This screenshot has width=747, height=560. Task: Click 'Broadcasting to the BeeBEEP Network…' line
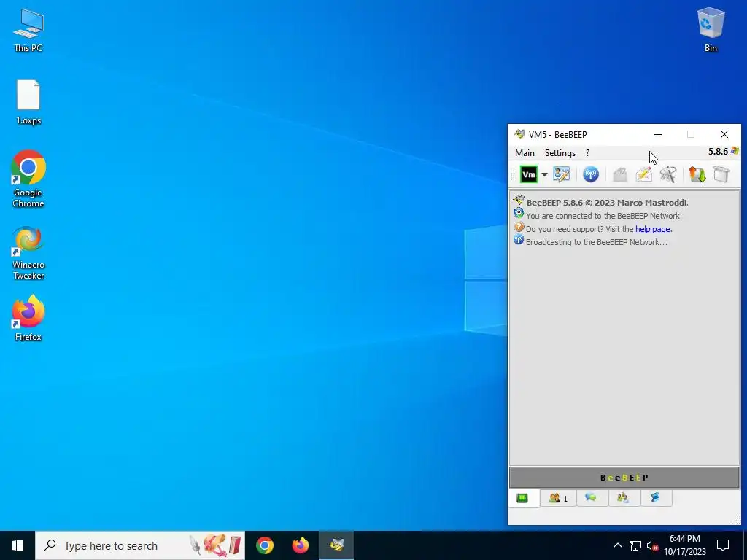597,242
